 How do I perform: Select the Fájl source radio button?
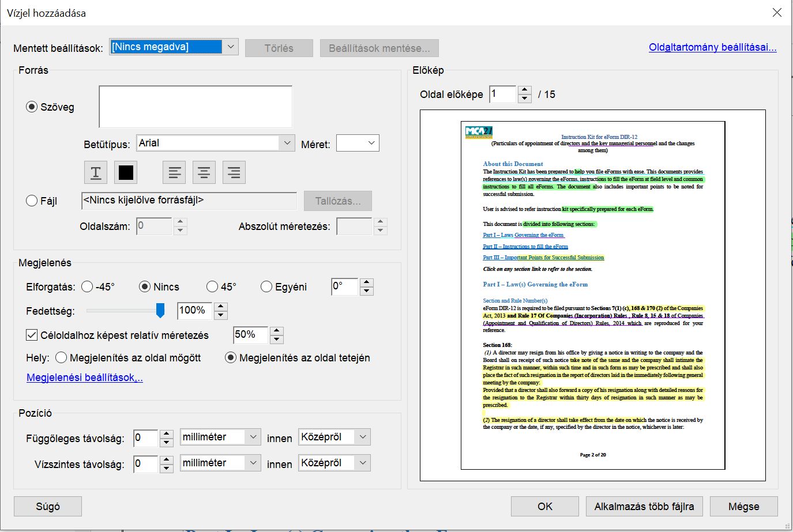[32, 201]
